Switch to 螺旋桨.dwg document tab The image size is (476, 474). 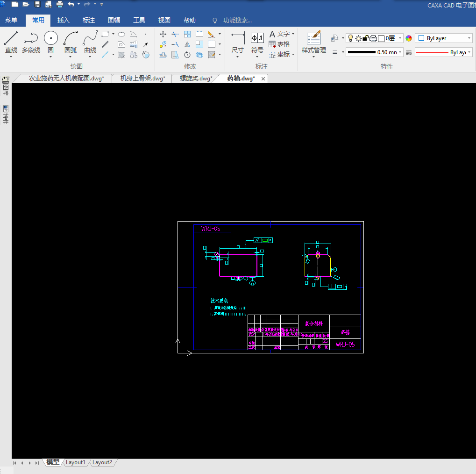click(196, 79)
